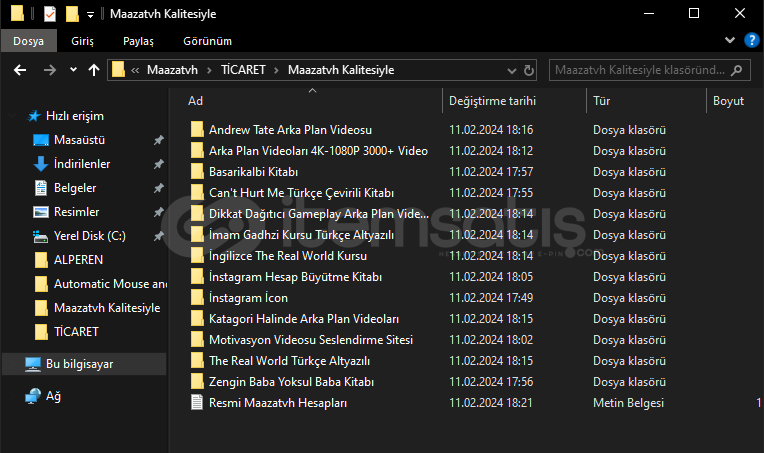Click the Properties quick access icon
The image size is (764, 453).
50,14
